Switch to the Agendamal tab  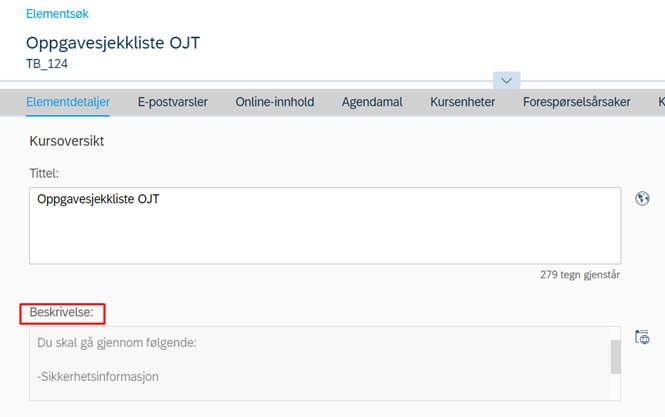coord(372,102)
